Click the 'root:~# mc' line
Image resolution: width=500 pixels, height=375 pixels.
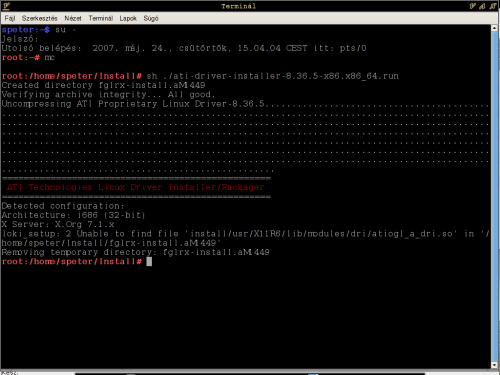pyautogui.click(x=28, y=57)
